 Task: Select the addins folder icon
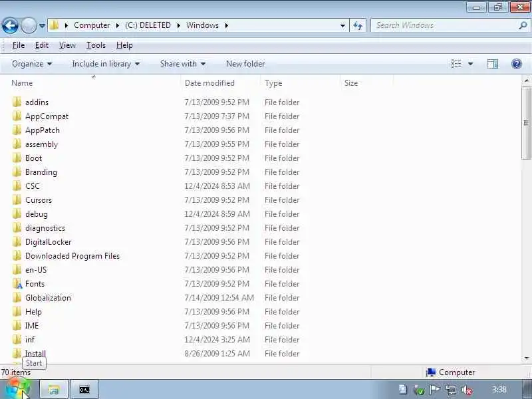(17, 102)
